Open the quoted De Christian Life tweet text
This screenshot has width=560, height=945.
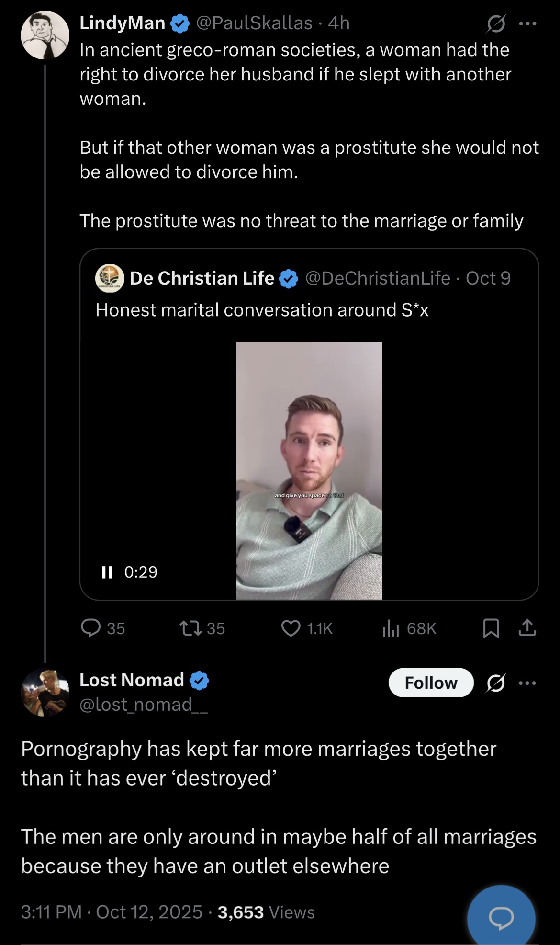tap(262, 310)
